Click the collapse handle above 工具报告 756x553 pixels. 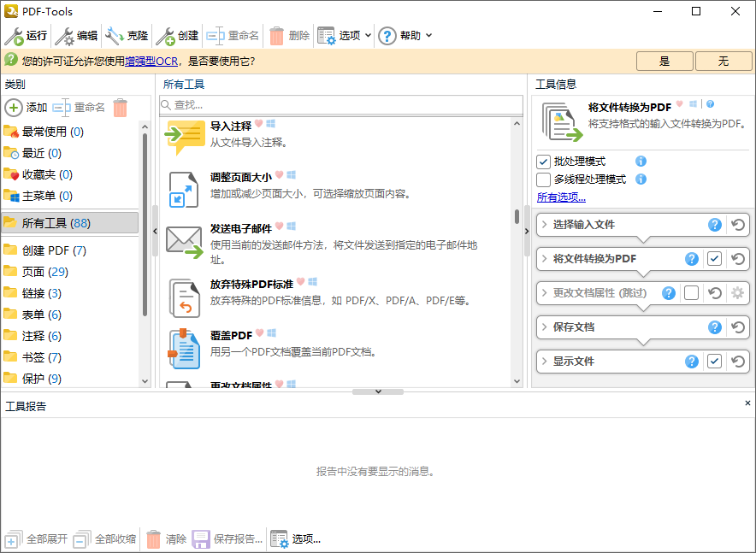378,391
